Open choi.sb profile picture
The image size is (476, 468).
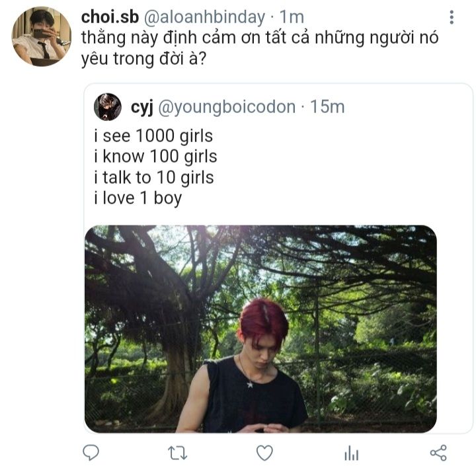[41, 36]
